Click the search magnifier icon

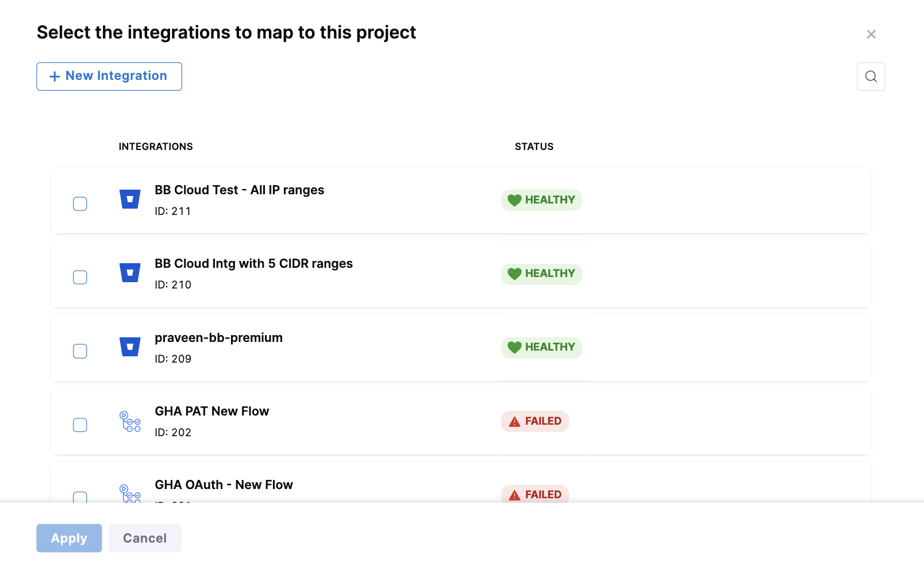click(871, 76)
